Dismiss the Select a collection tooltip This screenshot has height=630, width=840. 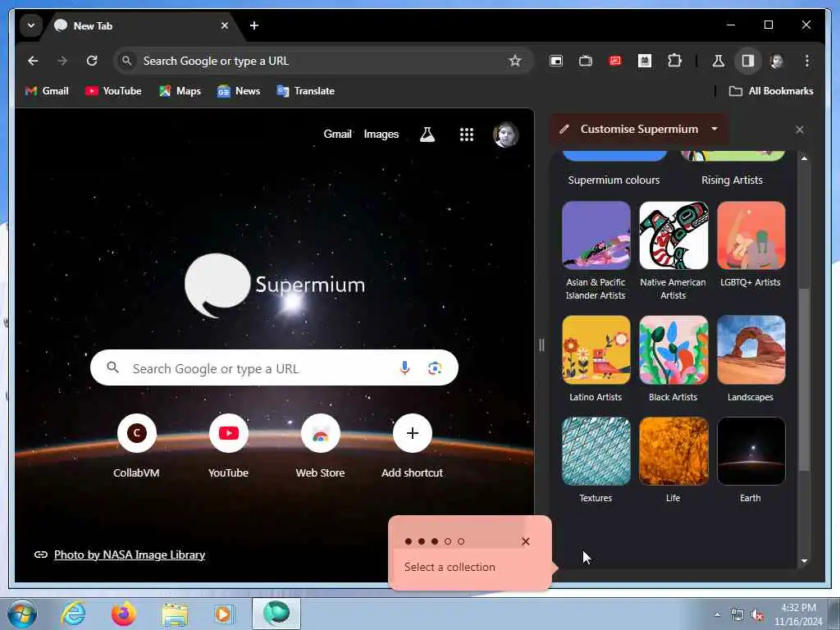coord(526,541)
